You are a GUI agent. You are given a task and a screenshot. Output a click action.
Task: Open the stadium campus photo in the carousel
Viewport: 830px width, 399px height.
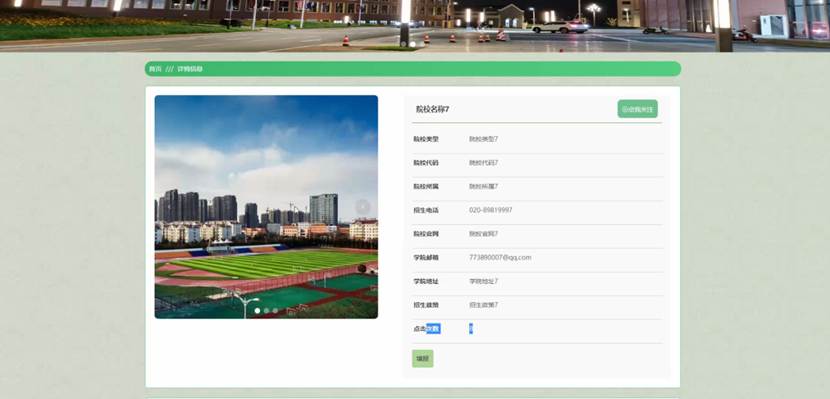[x=266, y=207]
